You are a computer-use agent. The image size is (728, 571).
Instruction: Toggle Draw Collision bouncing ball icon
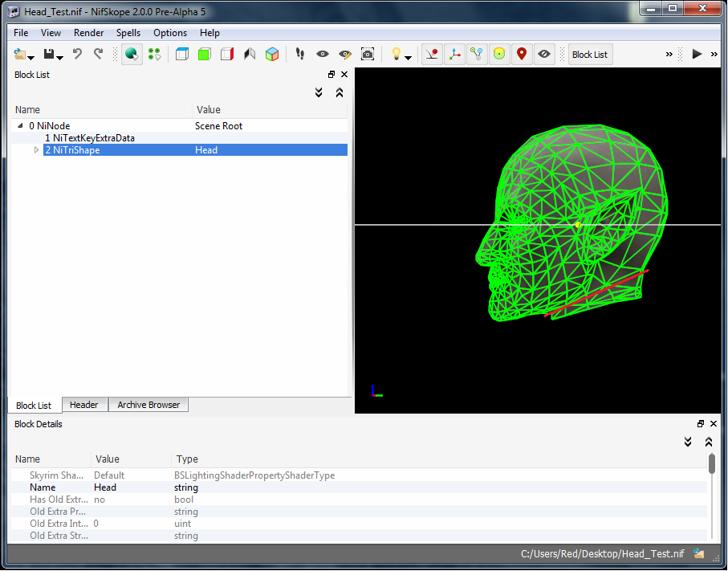click(432, 55)
